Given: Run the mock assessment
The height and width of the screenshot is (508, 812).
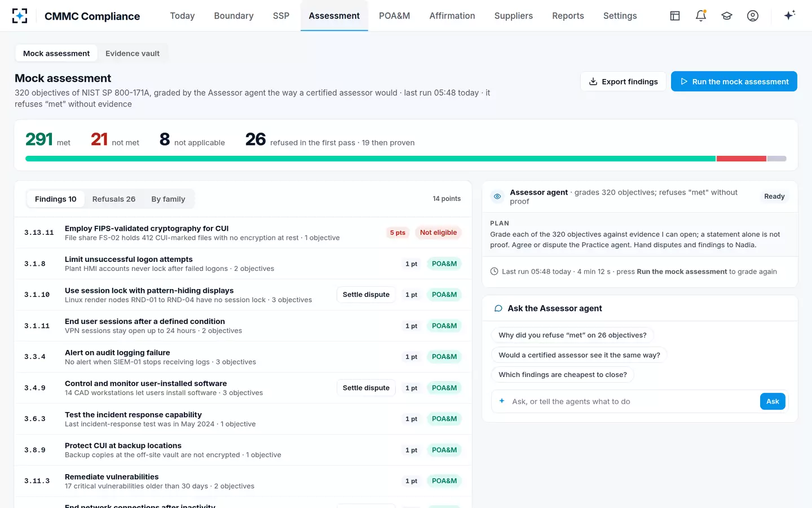Looking at the screenshot, I should pyautogui.click(x=734, y=81).
